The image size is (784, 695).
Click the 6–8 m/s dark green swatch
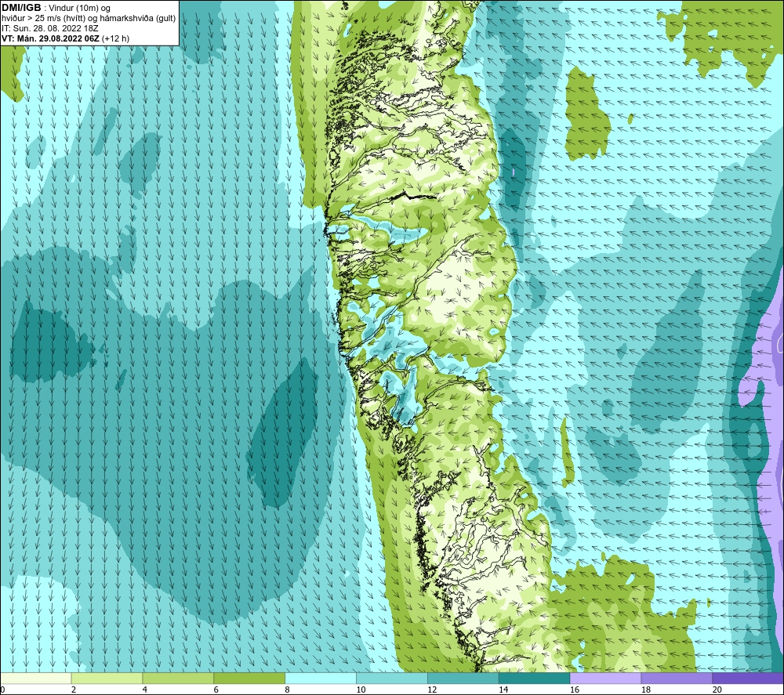tap(249, 678)
